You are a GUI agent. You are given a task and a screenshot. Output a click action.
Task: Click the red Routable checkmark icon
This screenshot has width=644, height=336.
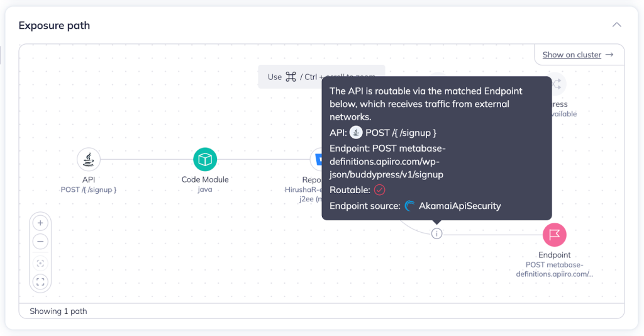click(x=379, y=190)
